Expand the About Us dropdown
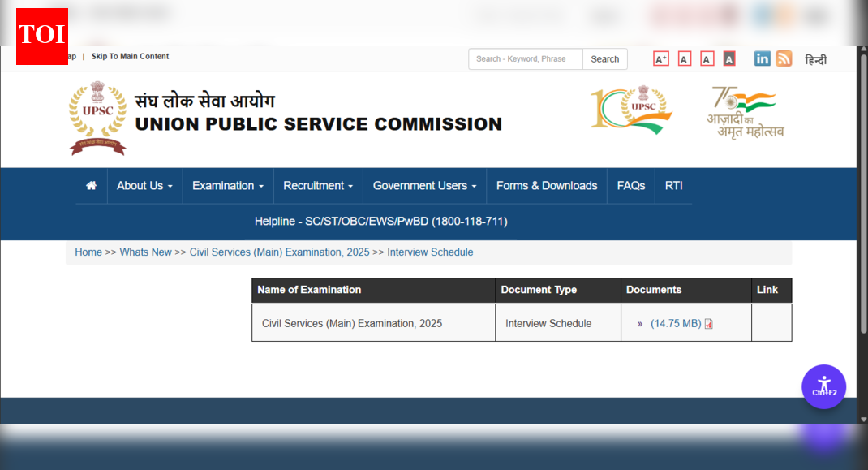 point(144,185)
